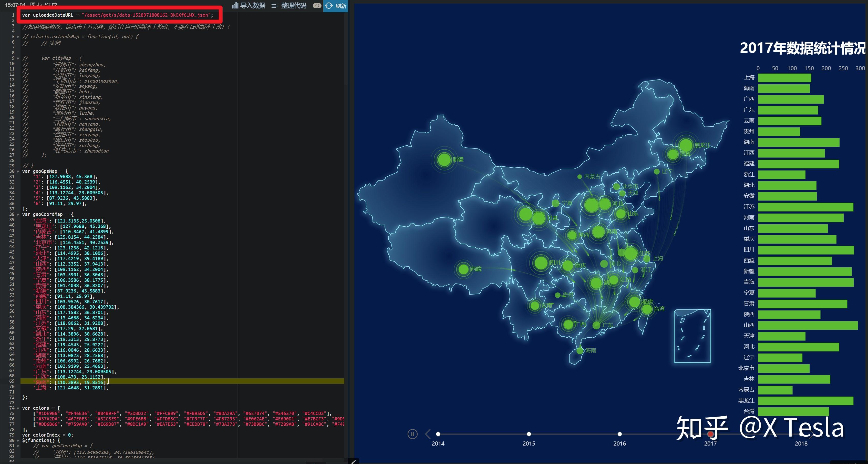Click the 山西 bar in the bar chart
868x464 pixels.
point(808,325)
